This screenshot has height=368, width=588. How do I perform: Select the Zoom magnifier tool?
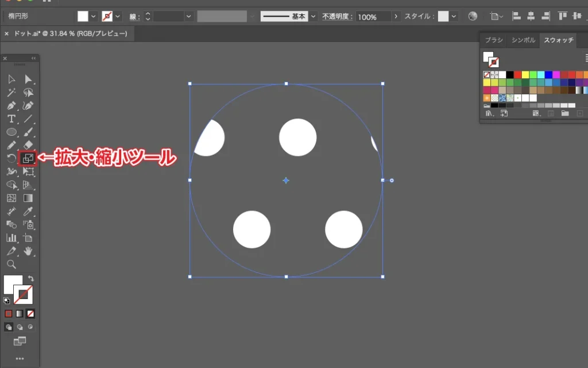pos(11,264)
